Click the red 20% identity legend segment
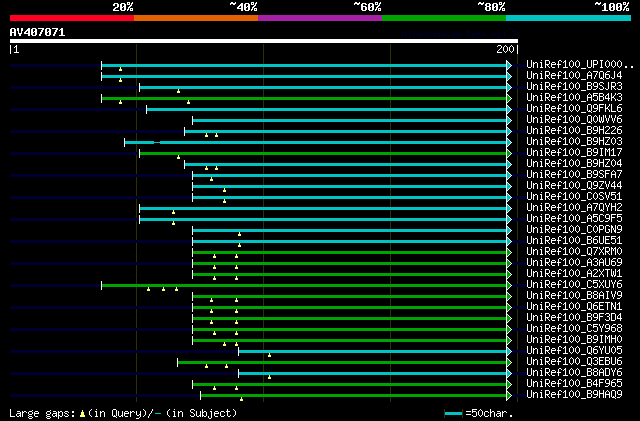Screen dimensions: 640x421 pyautogui.click(x=72, y=18)
